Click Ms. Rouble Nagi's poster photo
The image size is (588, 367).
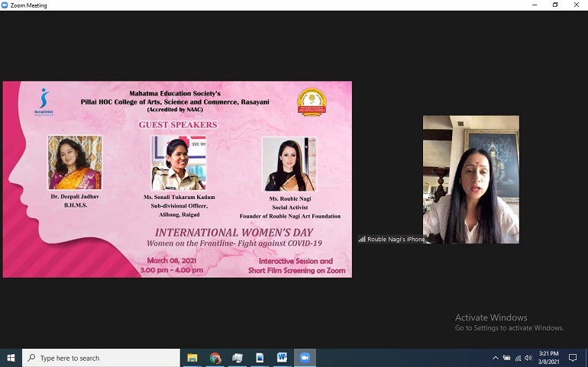coord(289,164)
